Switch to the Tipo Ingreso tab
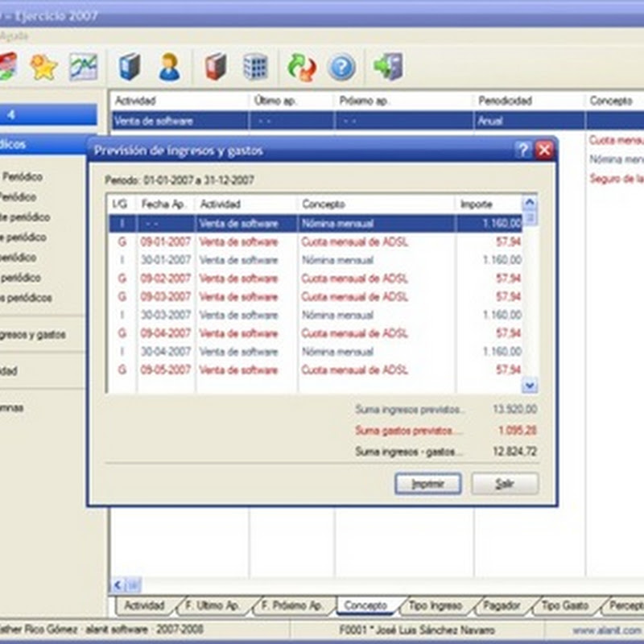 pyautogui.click(x=436, y=606)
